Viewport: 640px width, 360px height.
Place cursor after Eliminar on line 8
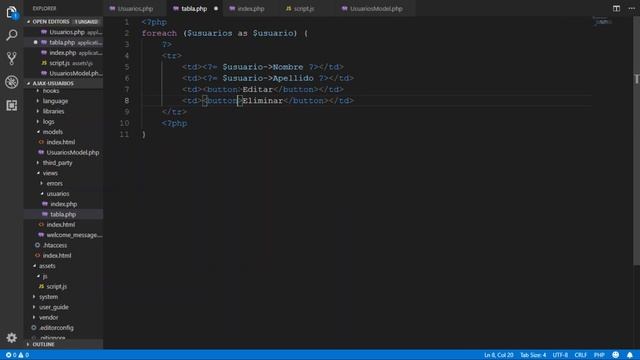[283, 100]
